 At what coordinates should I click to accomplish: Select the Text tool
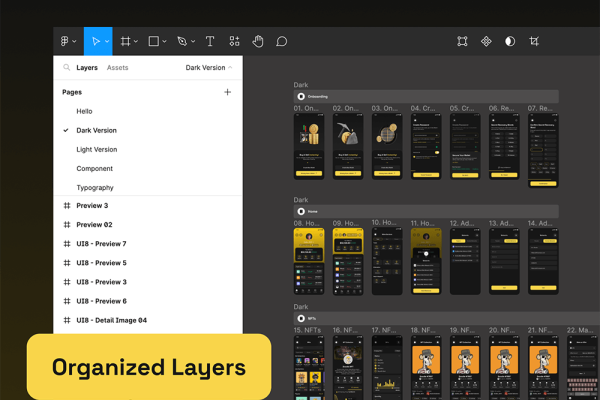(x=210, y=41)
